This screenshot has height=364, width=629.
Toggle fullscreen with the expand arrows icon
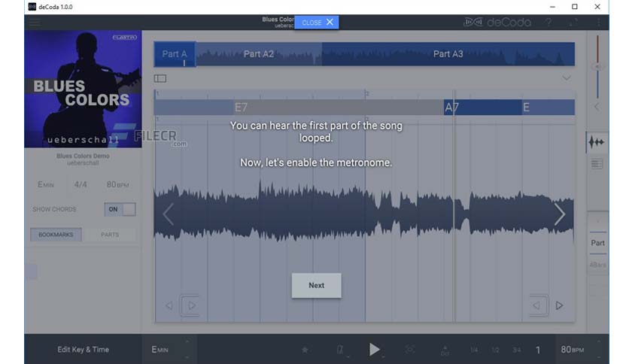click(573, 23)
